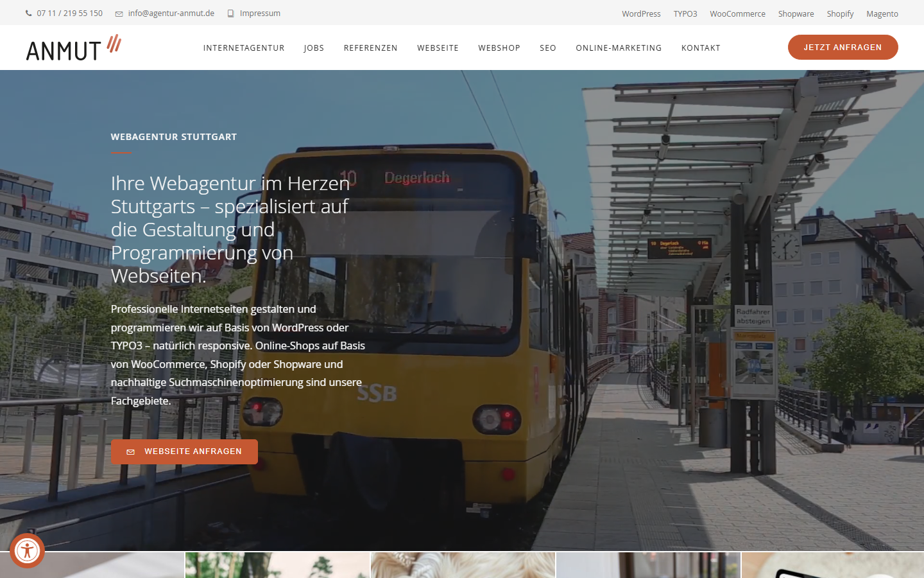Click the envelope icon beside info@agentur-anmut.de
This screenshot has height=578, width=924.
pyautogui.click(x=119, y=13)
